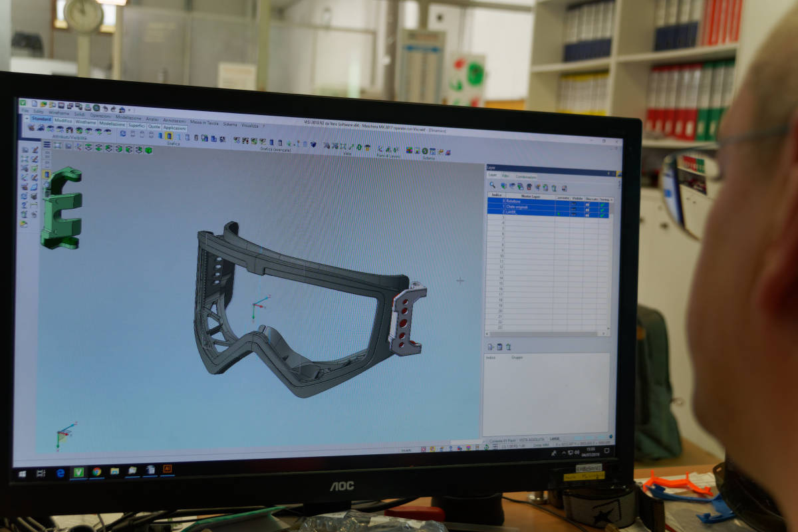Click the refresh view icon in Grafica group
The width and height of the screenshot is (798, 532).
(x=123, y=134)
